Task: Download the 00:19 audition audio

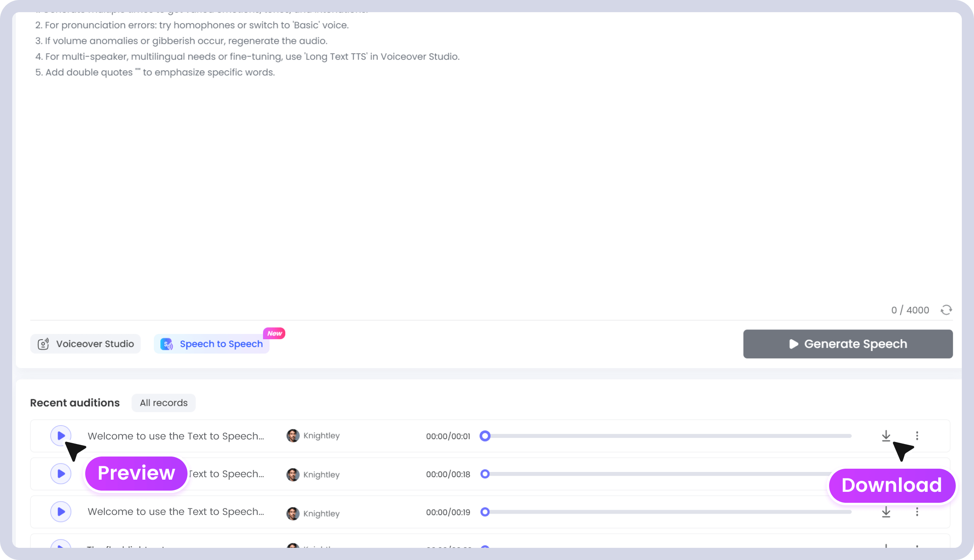Action: [x=886, y=512]
